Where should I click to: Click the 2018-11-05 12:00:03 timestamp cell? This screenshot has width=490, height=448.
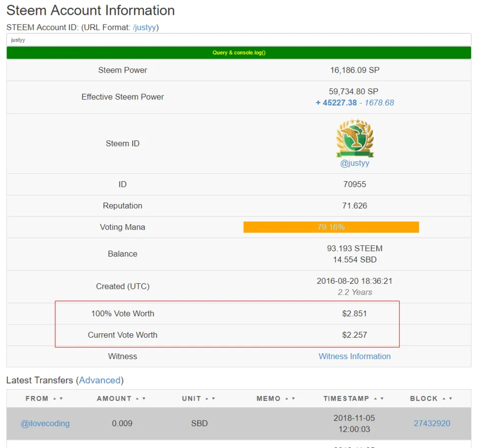pos(354,424)
